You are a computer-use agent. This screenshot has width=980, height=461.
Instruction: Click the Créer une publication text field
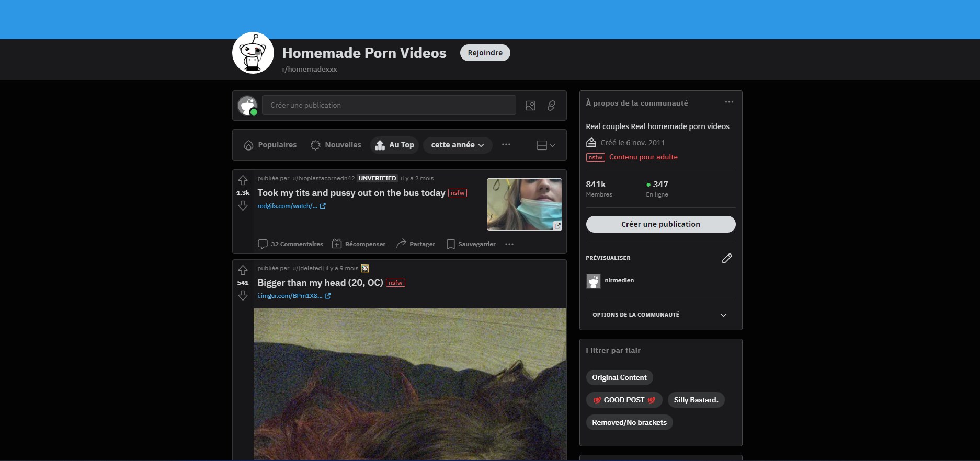[x=389, y=106]
